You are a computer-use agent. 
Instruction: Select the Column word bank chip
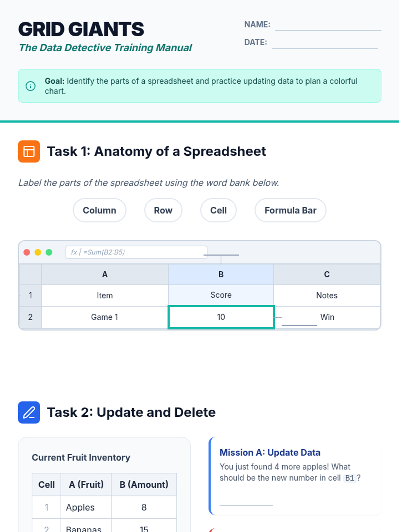(x=99, y=210)
